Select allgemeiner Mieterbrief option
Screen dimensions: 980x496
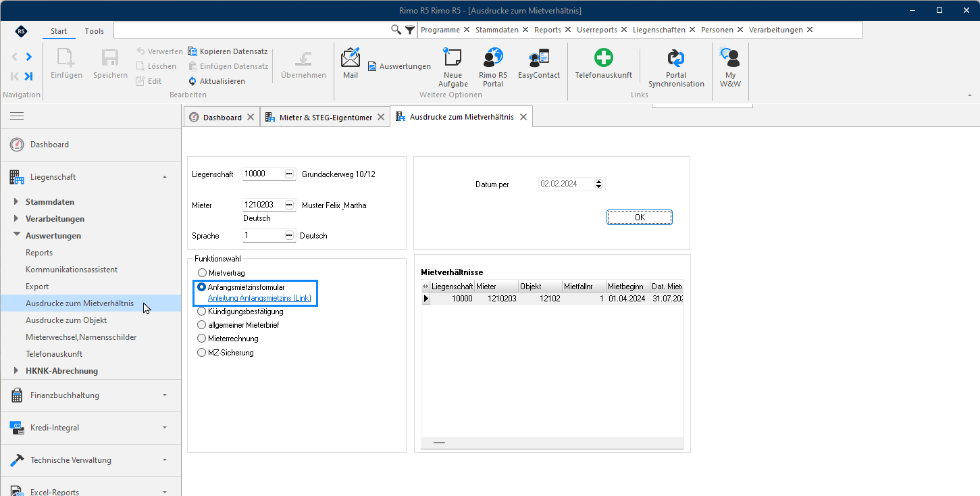coord(201,325)
